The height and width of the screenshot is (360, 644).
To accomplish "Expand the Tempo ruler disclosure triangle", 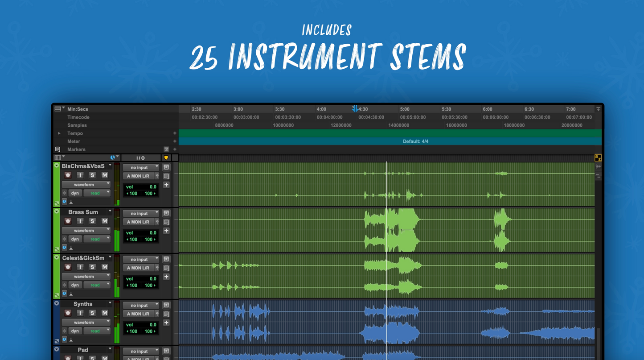I will pyautogui.click(x=59, y=133).
